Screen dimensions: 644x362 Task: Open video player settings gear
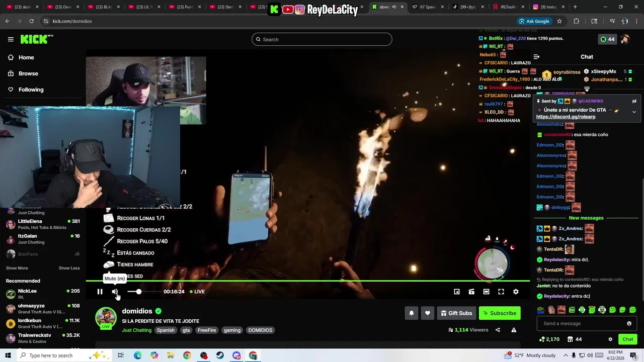point(516,292)
